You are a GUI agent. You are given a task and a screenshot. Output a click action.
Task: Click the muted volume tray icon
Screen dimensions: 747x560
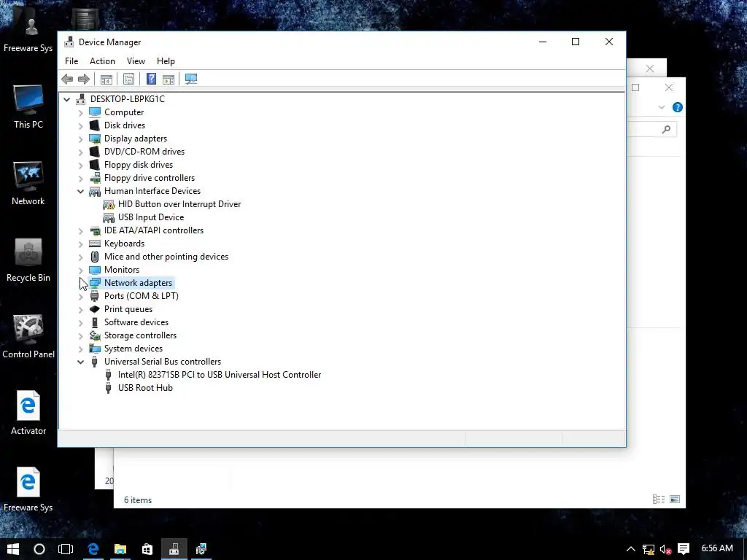[666, 550]
